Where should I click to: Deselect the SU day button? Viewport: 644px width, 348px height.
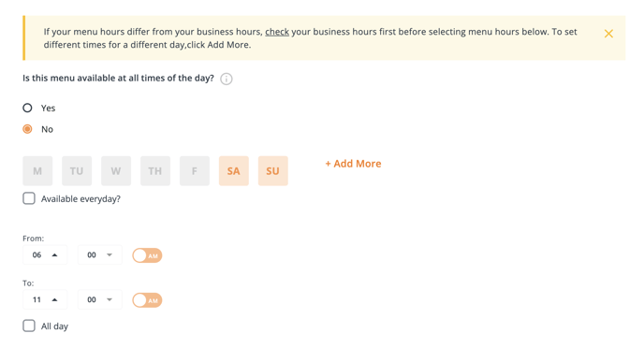coord(273,170)
